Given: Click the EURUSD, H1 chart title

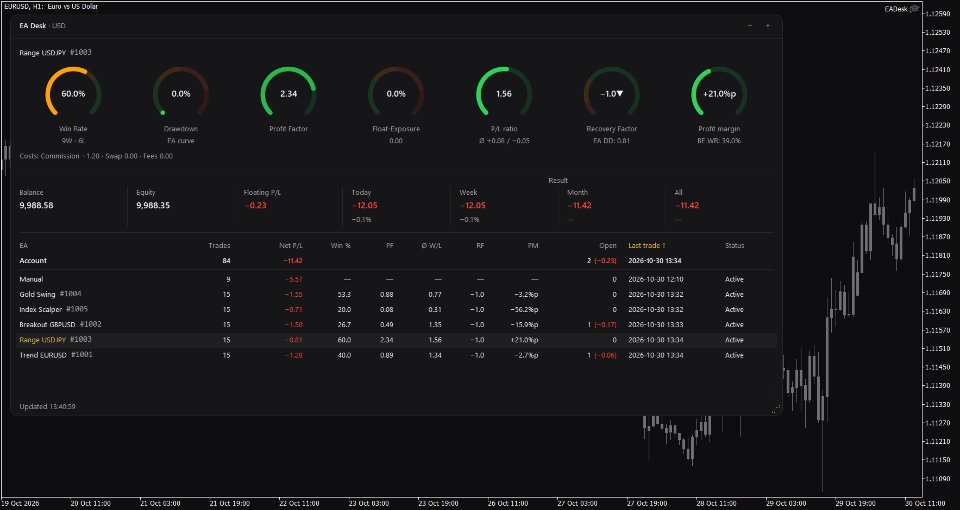Looking at the screenshot, I should (x=51, y=7).
